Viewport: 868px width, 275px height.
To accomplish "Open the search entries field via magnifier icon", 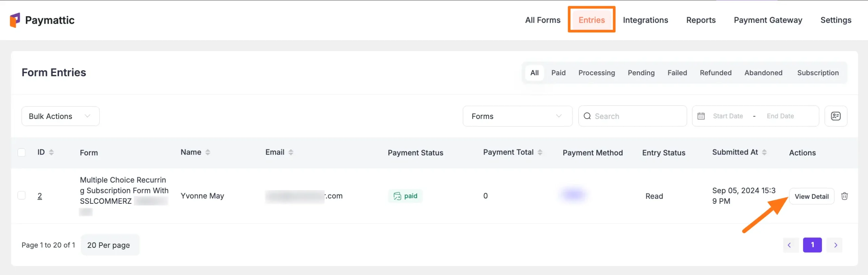I will tap(588, 116).
